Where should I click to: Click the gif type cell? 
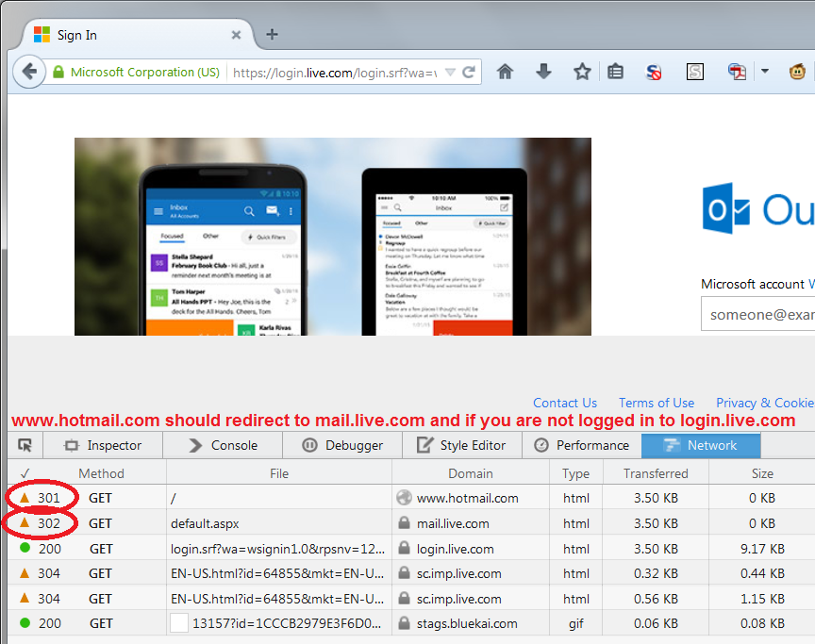coord(576,624)
